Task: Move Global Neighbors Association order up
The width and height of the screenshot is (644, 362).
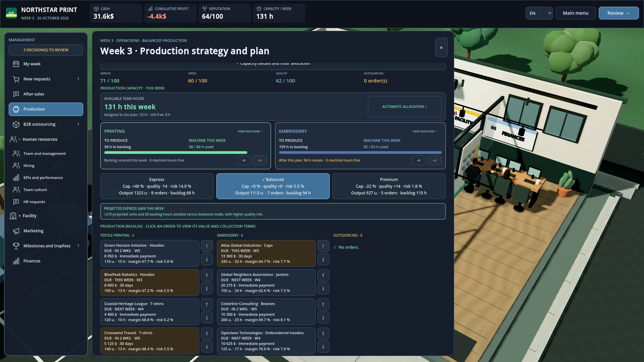Action: 323,276
